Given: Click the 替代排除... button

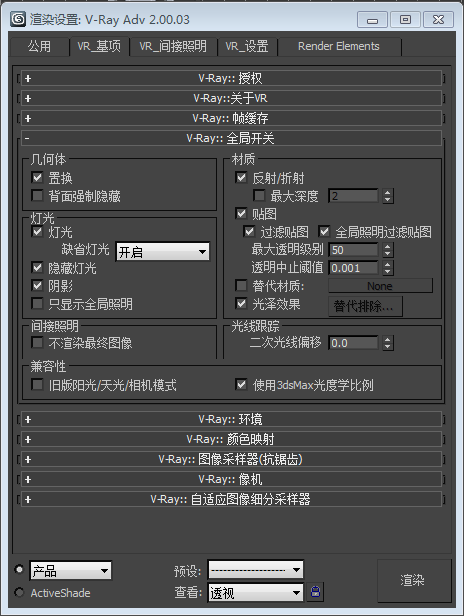Looking at the screenshot, I should coord(365,306).
